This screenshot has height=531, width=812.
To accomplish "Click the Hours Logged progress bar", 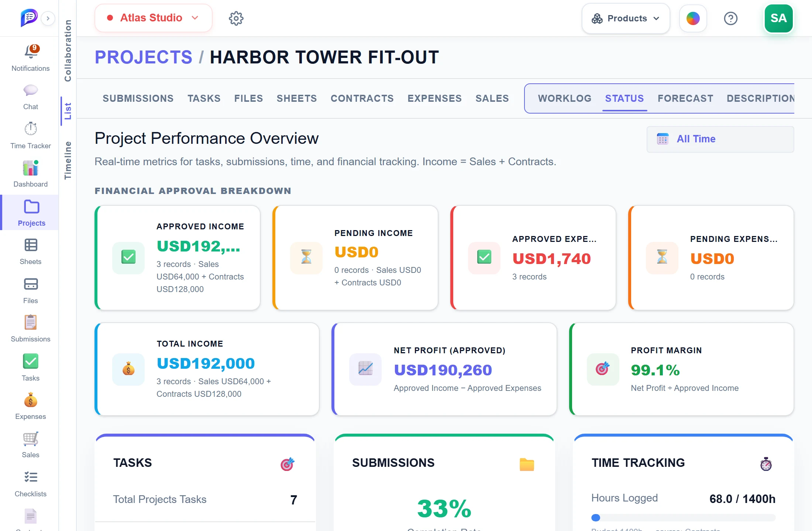I will tap(683, 518).
